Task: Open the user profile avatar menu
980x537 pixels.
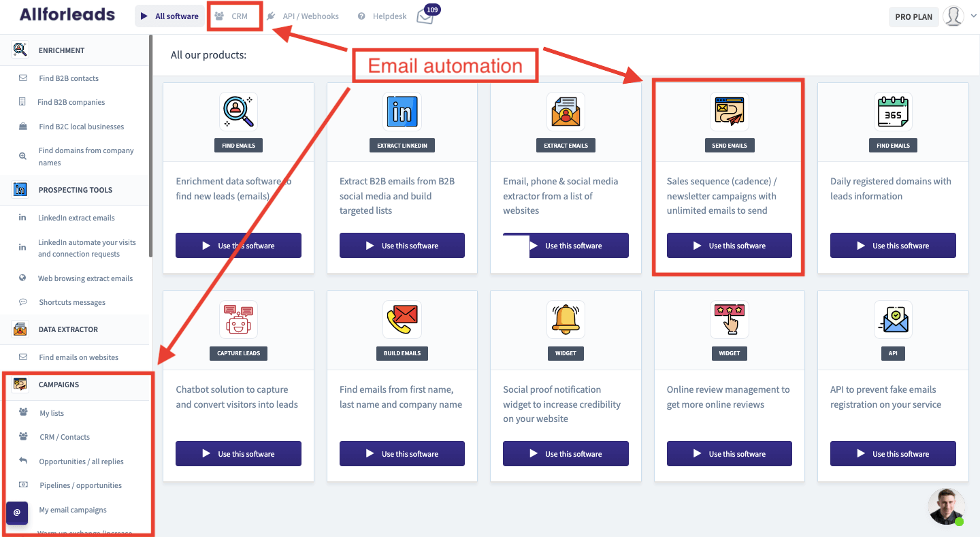Action: pos(953,16)
